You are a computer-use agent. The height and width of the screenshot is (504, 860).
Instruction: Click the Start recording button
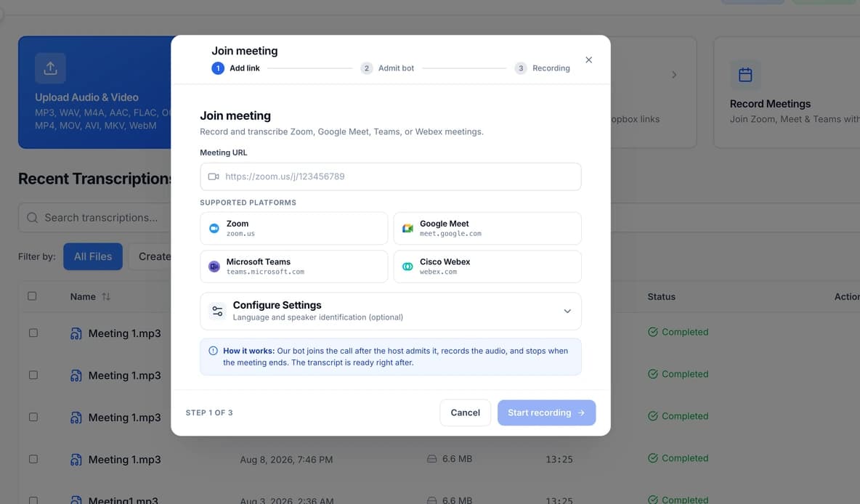pyautogui.click(x=546, y=412)
